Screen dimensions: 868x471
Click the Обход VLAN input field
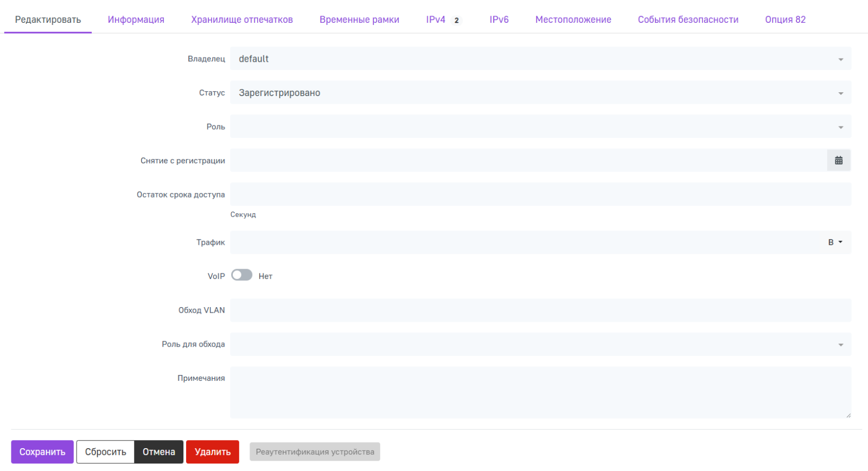(x=540, y=310)
